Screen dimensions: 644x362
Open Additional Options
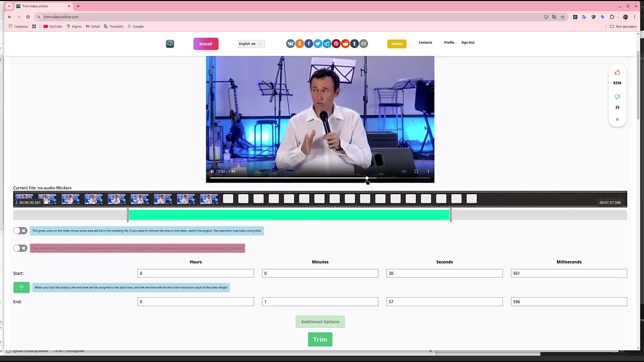point(320,322)
